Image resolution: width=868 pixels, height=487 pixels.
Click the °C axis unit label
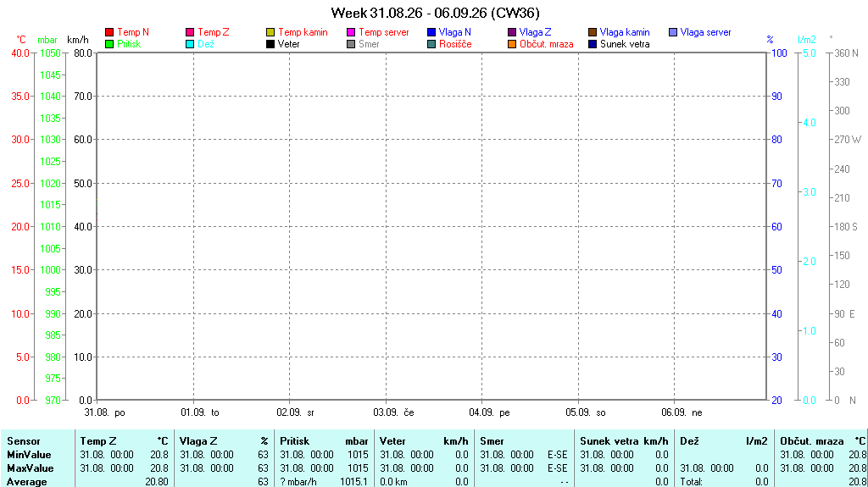[21, 40]
